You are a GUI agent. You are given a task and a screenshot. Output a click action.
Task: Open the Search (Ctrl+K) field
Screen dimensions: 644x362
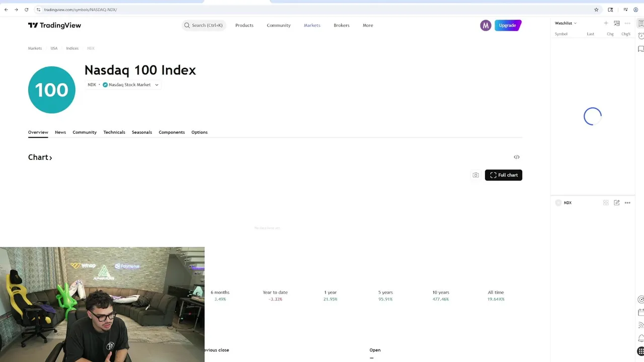[x=204, y=25]
